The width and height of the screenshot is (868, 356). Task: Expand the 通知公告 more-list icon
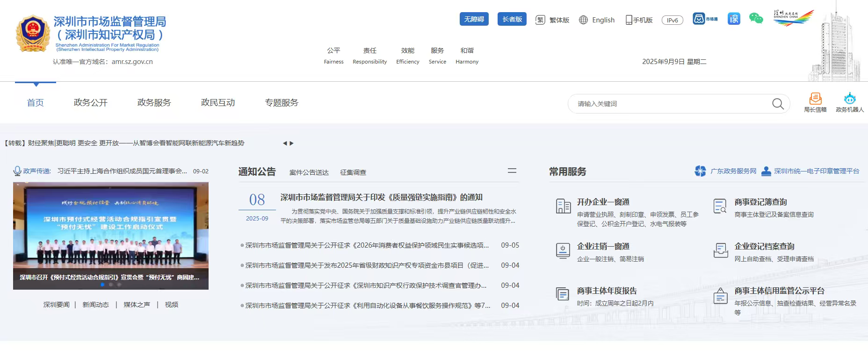512,171
